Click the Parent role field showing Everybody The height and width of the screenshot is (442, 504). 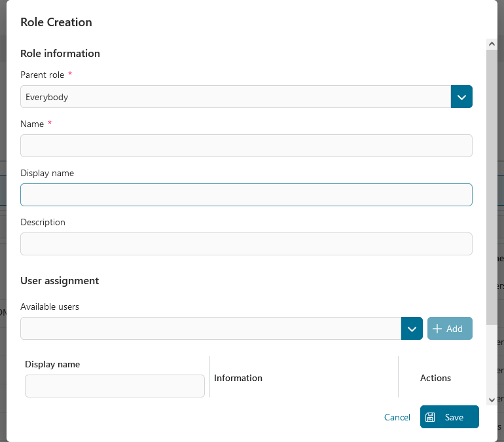[235, 97]
